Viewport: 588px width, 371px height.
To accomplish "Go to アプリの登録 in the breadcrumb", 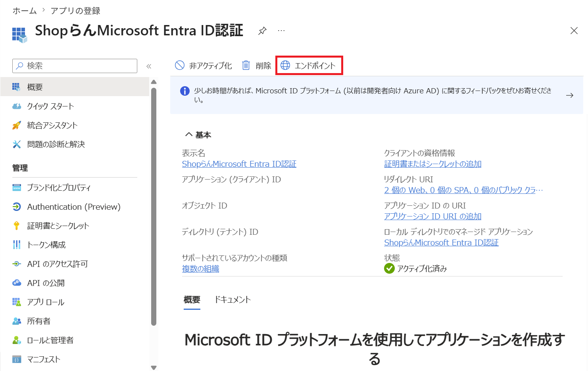I will click(75, 11).
